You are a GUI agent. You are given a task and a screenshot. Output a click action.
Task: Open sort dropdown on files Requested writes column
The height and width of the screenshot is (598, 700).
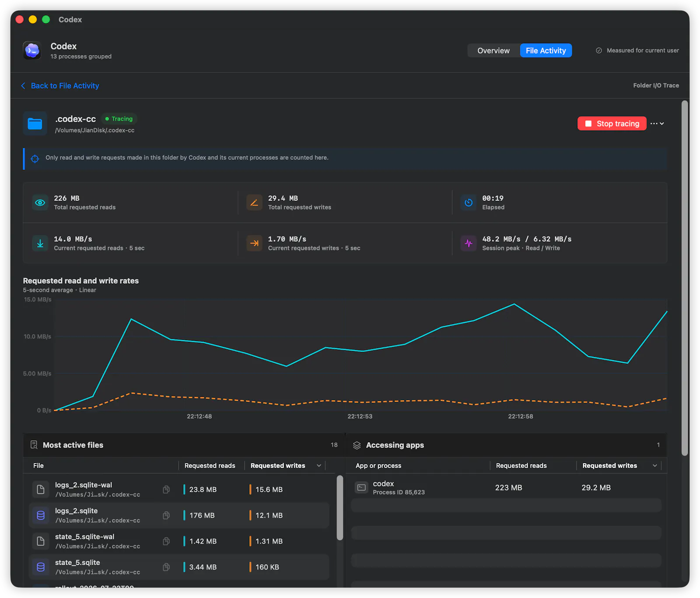[x=319, y=466]
